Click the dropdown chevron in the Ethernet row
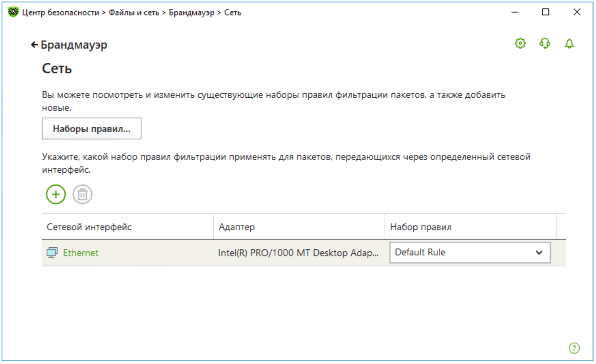Image resolution: width=596 pixels, height=364 pixels. [539, 252]
